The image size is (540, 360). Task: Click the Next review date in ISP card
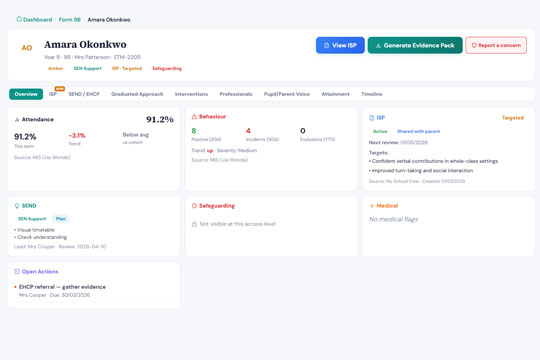click(x=414, y=142)
